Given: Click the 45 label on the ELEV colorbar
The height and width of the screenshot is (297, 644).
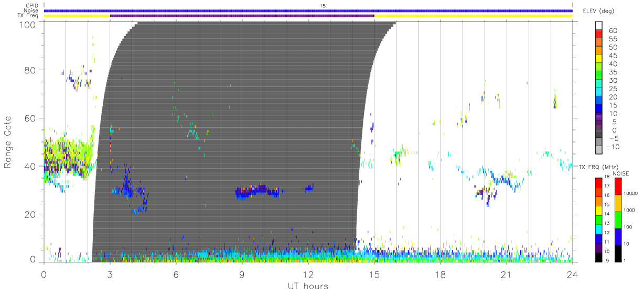Looking at the screenshot, I should click(612, 56).
